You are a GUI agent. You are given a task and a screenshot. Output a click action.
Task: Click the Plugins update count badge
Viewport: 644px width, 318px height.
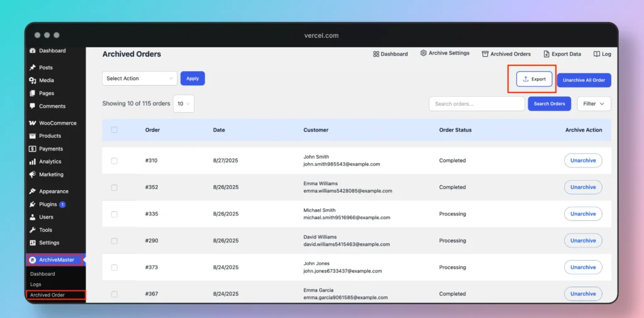click(x=62, y=205)
